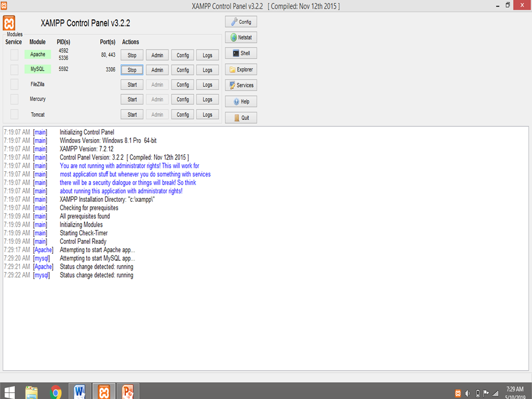Click the XAMPP logo in the panel header
The height and width of the screenshot is (399, 532).
tap(9, 23)
